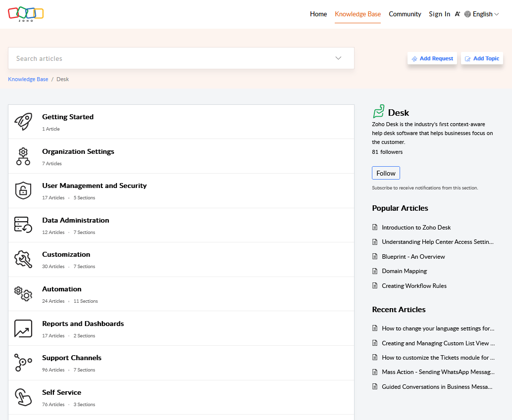Click document icon beside Introduction to Zoho Desk

(375, 227)
